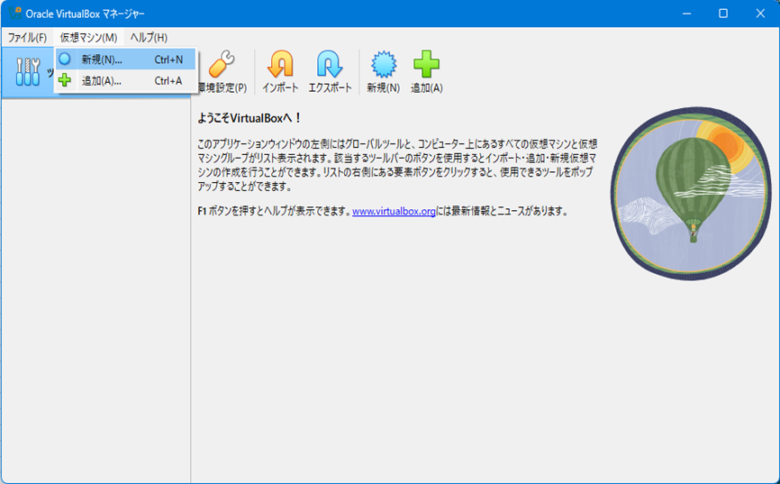Image resolution: width=780 pixels, height=484 pixels.
Task: Click the blue circle icon beside 新規(N)... menu entry
Action: pyautogui.click(x=65, y=59)
